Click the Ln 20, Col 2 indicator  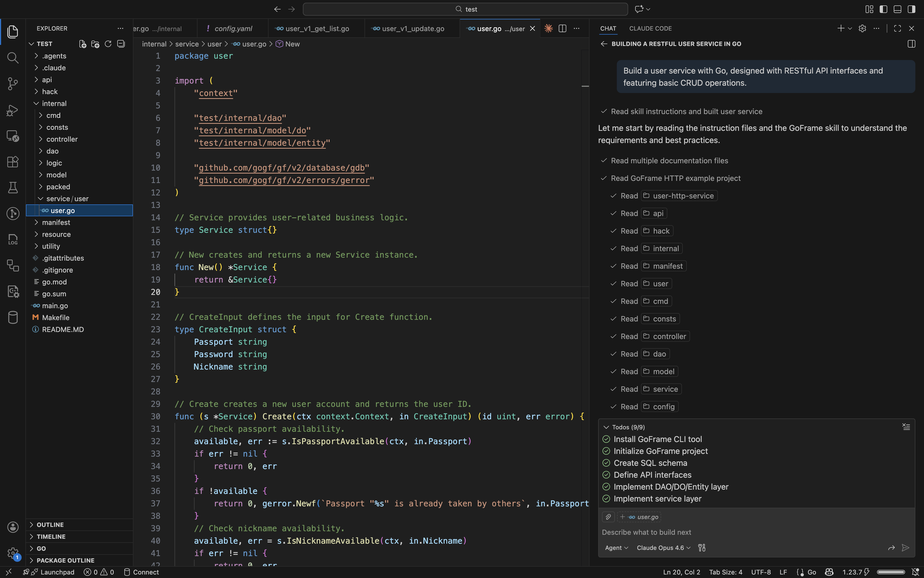click(x=681, y=572)
